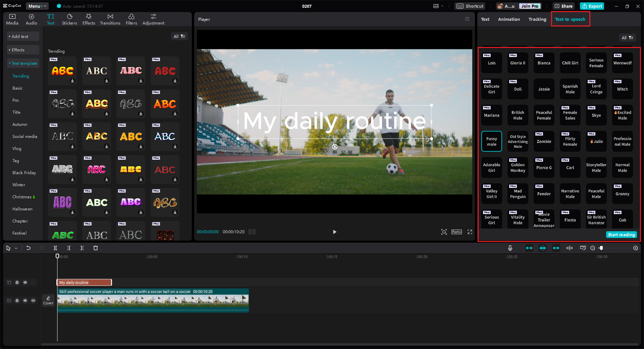Click the Delete right trim tool
This screenshot has height=349, width=644.
tap(82, 248)
